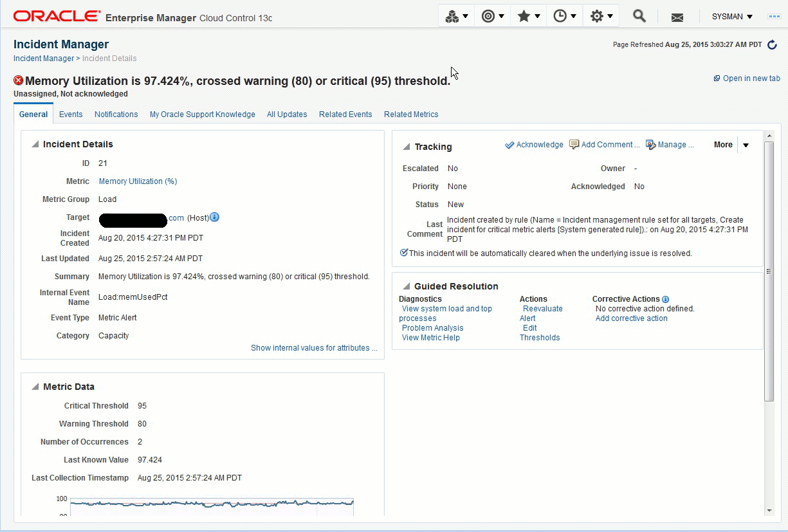
Task: Select the General tab
Action: 33,115
